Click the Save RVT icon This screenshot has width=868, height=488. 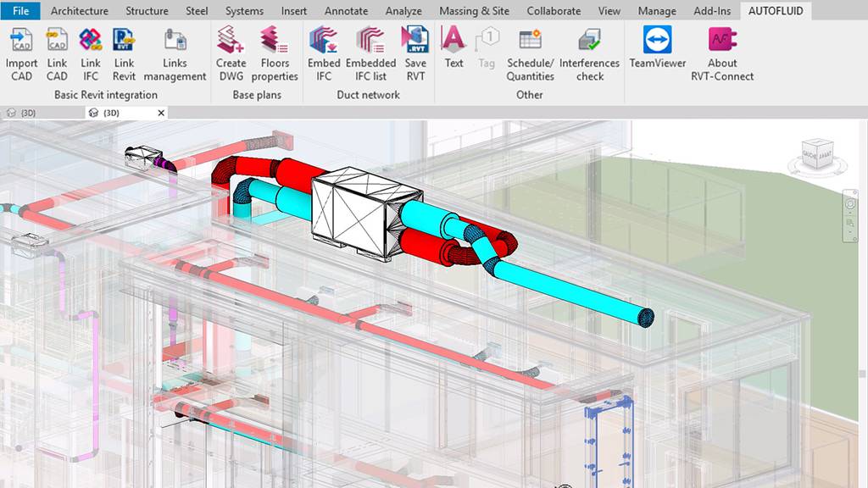tap(415, 54)
